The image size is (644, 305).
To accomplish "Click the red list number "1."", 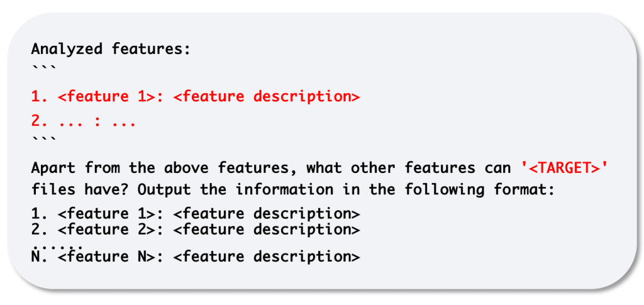I will [x=40, y=97].
